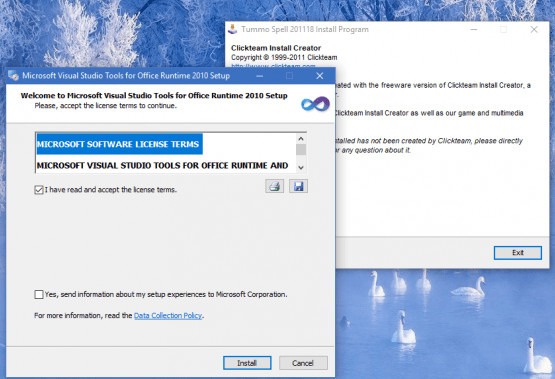
Task: Click license text scroll down arrow
Action: pyautogui.click(x=301, y=167)
